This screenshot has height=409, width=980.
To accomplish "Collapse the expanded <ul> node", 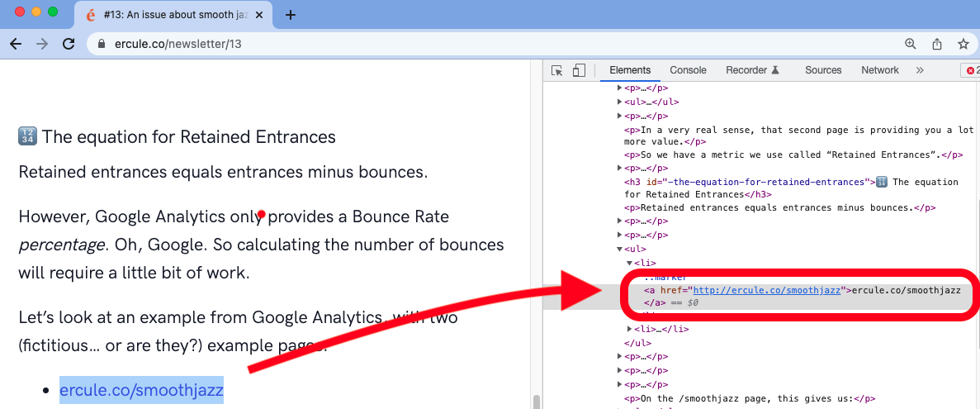I will [619, 249].
